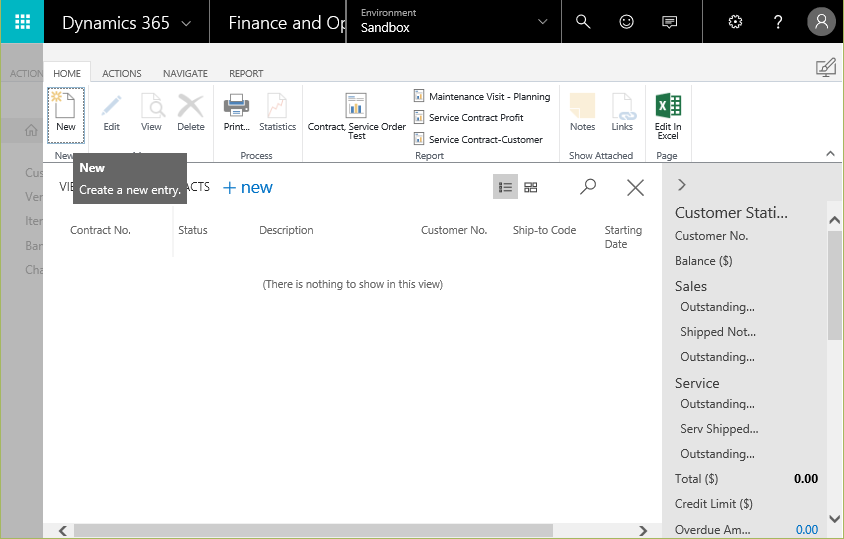Open the help question mark
844x539 pixels.
(778, 22)
